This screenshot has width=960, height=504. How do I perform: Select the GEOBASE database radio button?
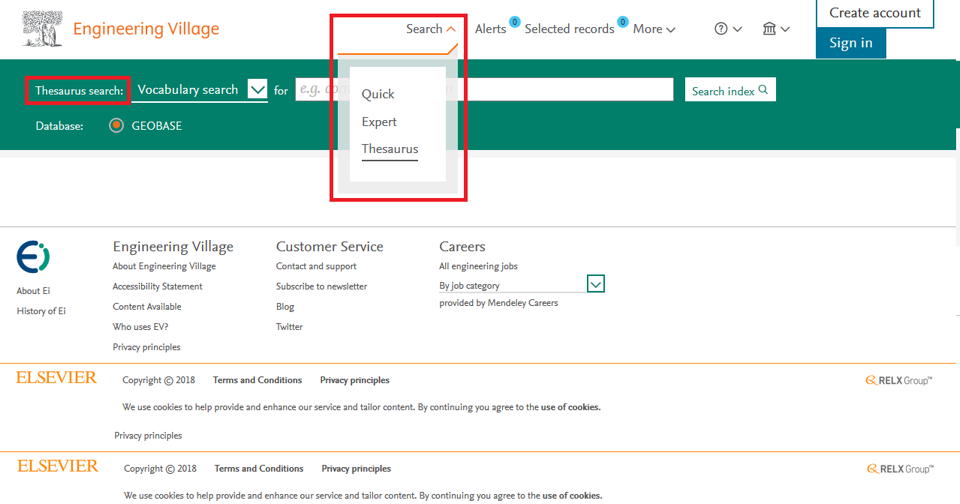[x=116, y=126]
